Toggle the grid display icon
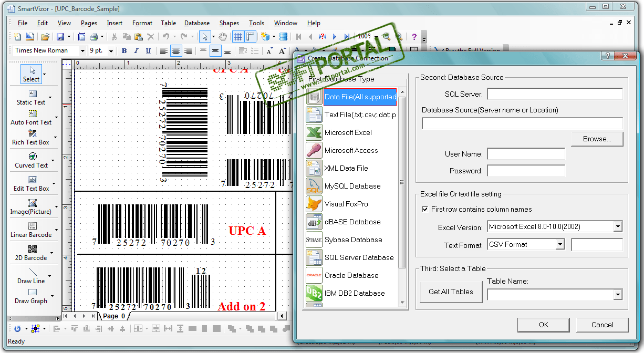Viewport: 644px width, 353px height. pos(238,37)
